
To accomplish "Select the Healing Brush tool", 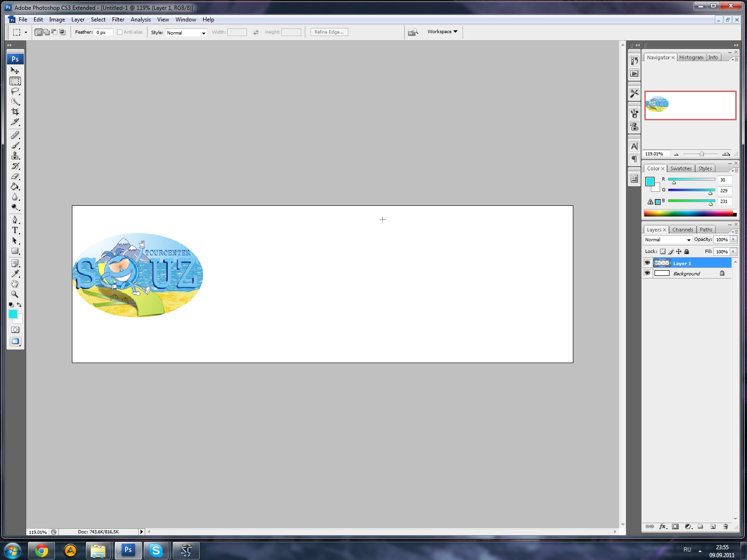I will (x=15, y=135).
